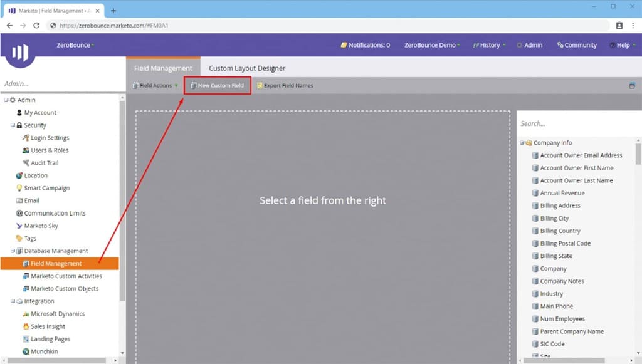Collapse the Security tree node
Screen dimensions: 642x364
[13, 125]
